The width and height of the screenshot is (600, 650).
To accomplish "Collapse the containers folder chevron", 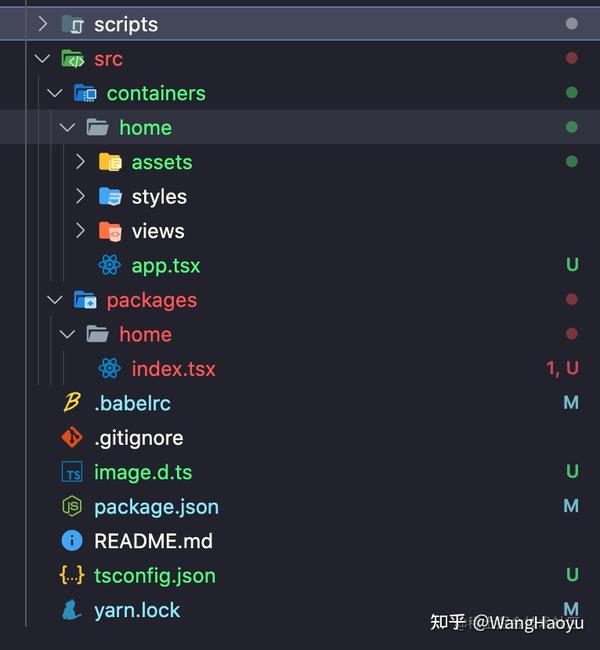I will (x=55, y=93).
